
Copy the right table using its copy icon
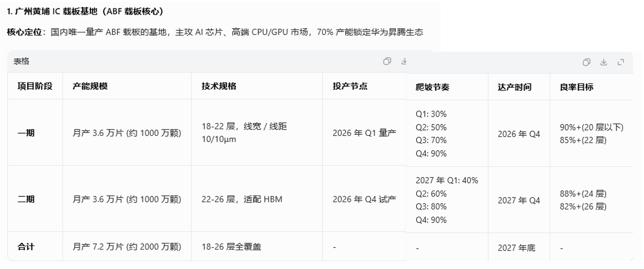[587, 62]
